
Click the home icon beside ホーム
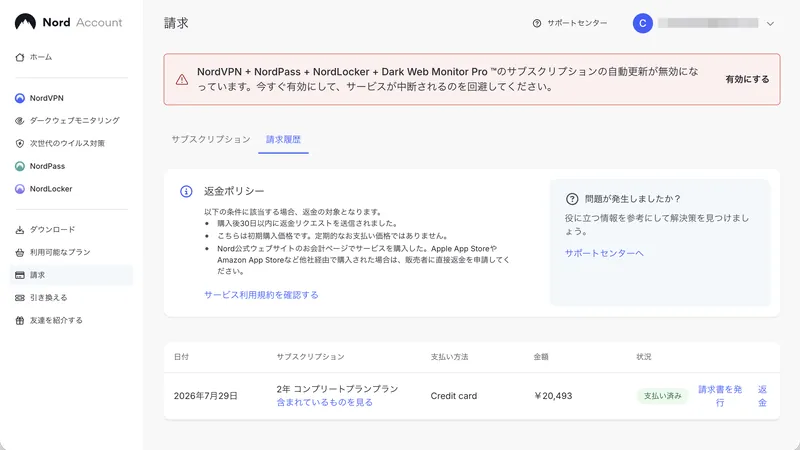click(20, 57)
